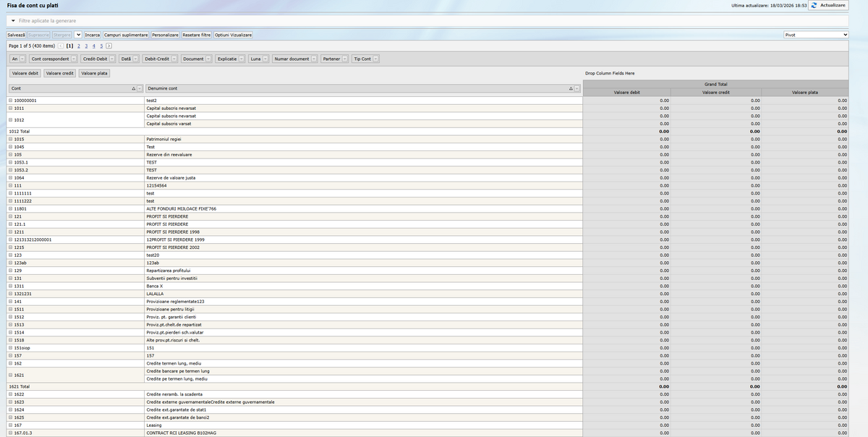Open filter icon on An field
Viewport: 868px width, 437px height.
click(22, 59)
